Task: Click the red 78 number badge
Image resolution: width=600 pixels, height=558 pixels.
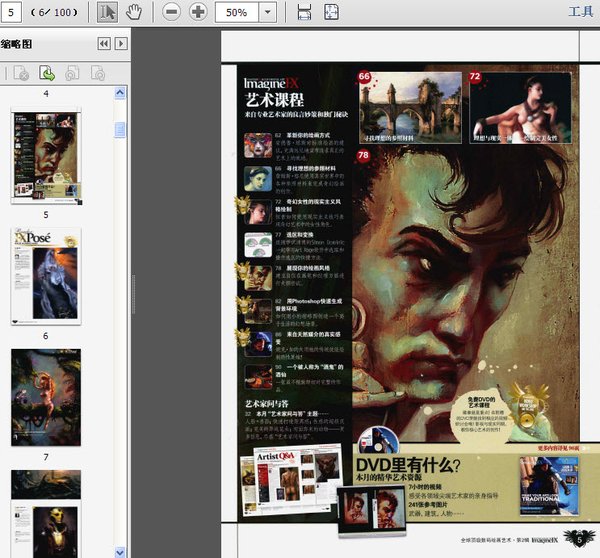Action: coord(364,155)
